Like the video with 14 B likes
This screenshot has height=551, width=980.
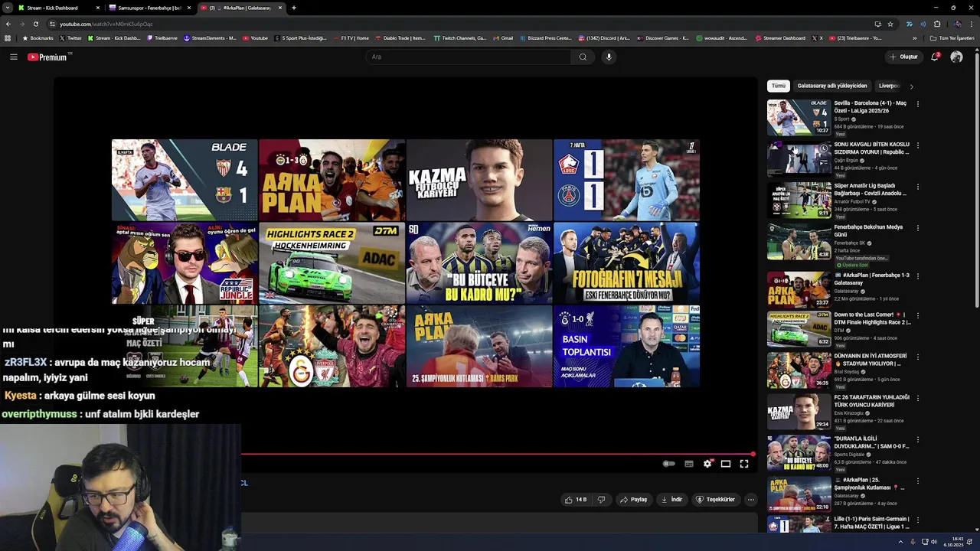(576, 500)
